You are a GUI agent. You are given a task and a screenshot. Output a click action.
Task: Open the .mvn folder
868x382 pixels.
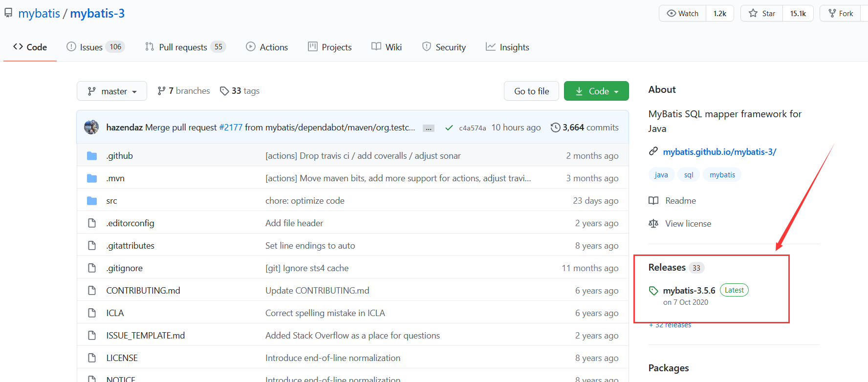pyautogui.click(x=115, y=178)
